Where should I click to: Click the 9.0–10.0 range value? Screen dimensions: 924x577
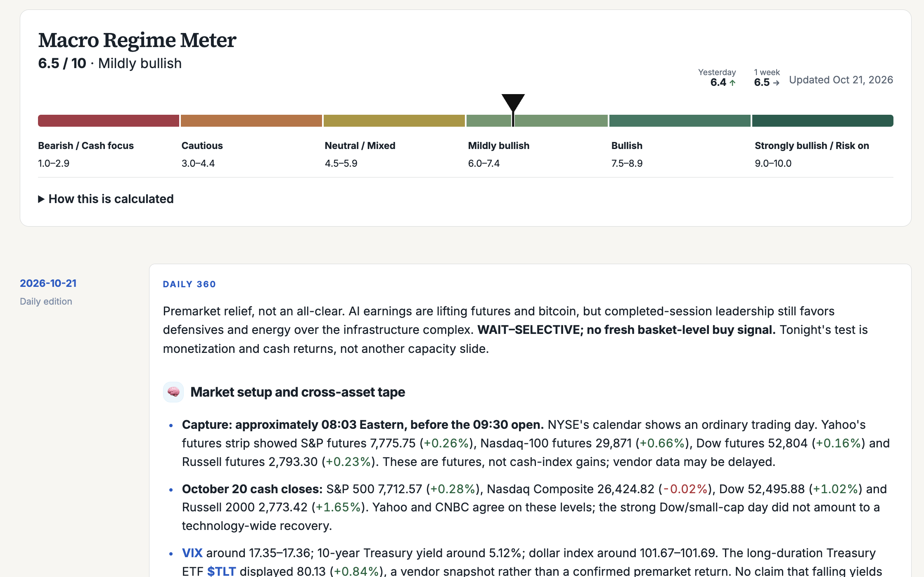coord(773,163)
